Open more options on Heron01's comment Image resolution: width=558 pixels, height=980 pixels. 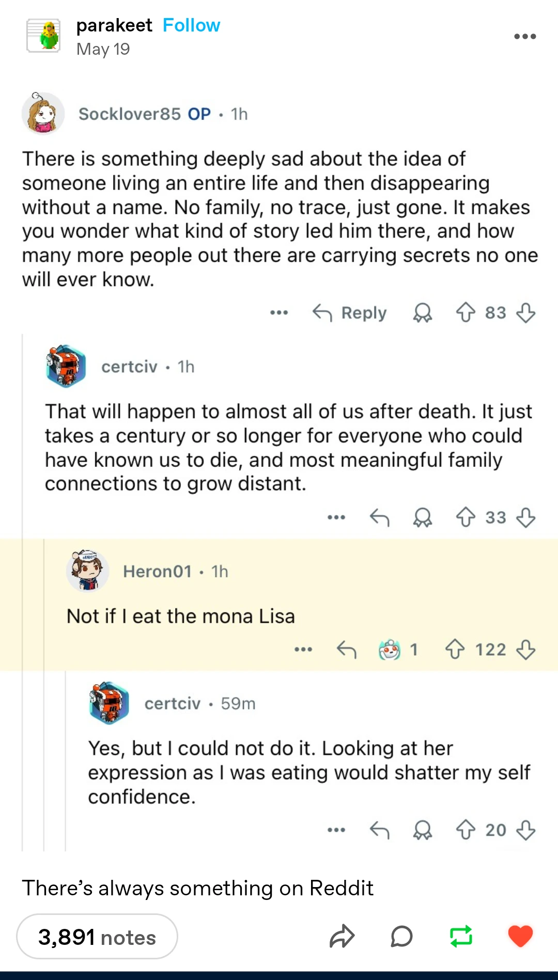[x=303, y=649]
